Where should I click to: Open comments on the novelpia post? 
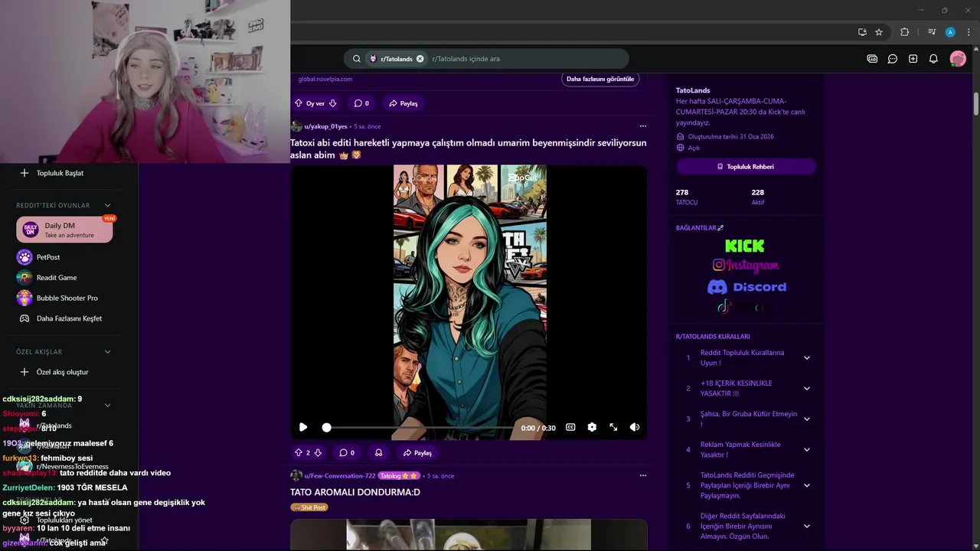(x=361, y=103)
